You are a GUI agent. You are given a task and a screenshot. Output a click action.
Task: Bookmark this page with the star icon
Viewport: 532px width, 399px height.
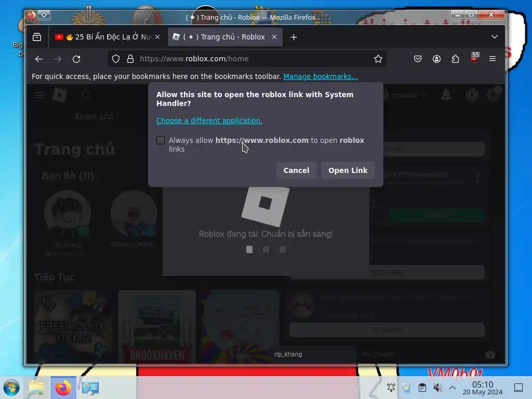(x=378, y=59)
